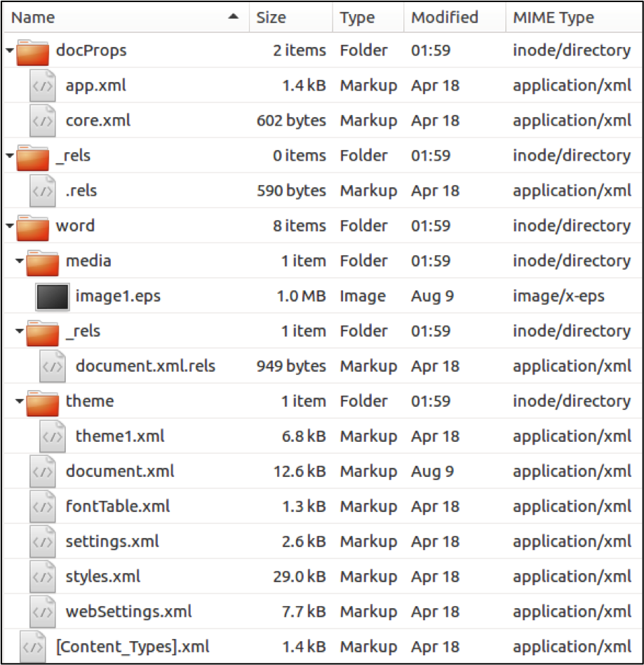The height and width of the screenshot is (665, 644).
Task: Click the app.xml markup file icon
Action: pos(43,86)
